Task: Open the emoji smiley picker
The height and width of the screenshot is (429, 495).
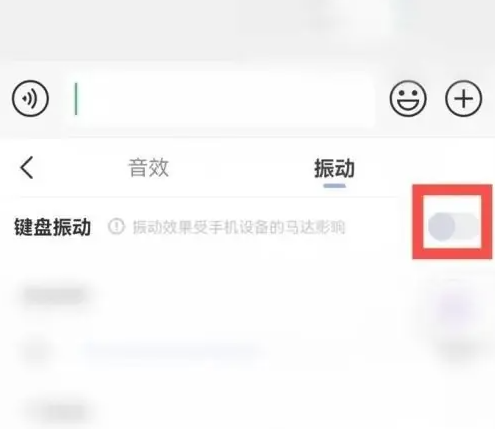Action: (408, 99)
